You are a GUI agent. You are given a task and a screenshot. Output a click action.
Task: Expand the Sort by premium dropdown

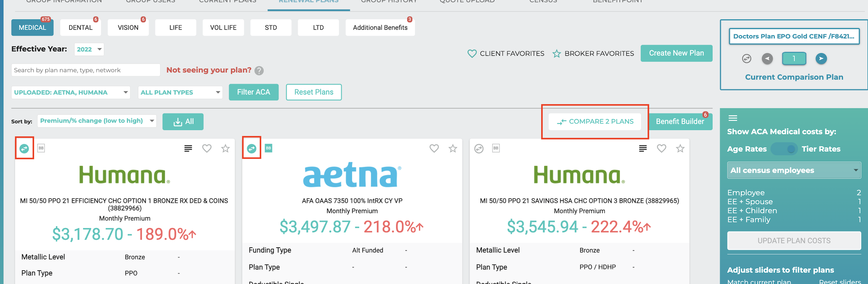coord(97,121)
